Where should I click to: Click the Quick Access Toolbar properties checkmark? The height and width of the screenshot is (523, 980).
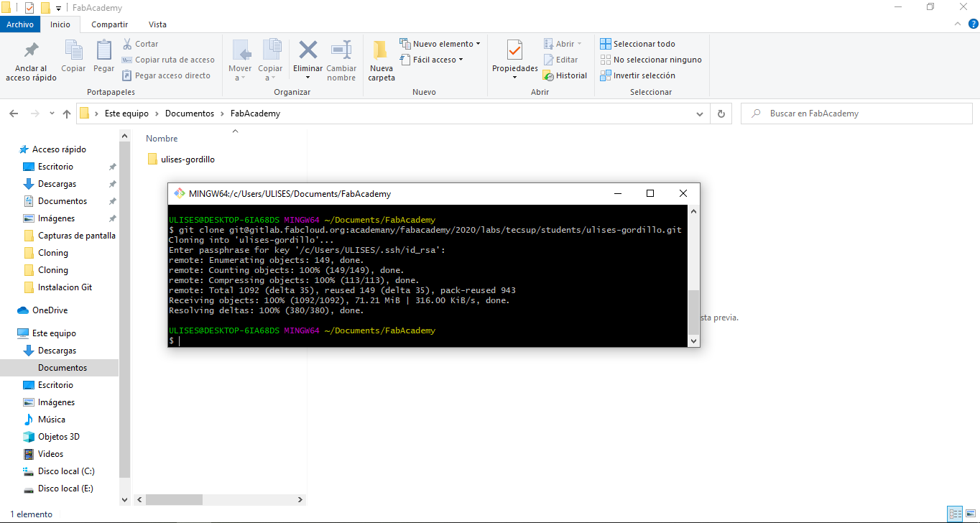tap(29, 8)
